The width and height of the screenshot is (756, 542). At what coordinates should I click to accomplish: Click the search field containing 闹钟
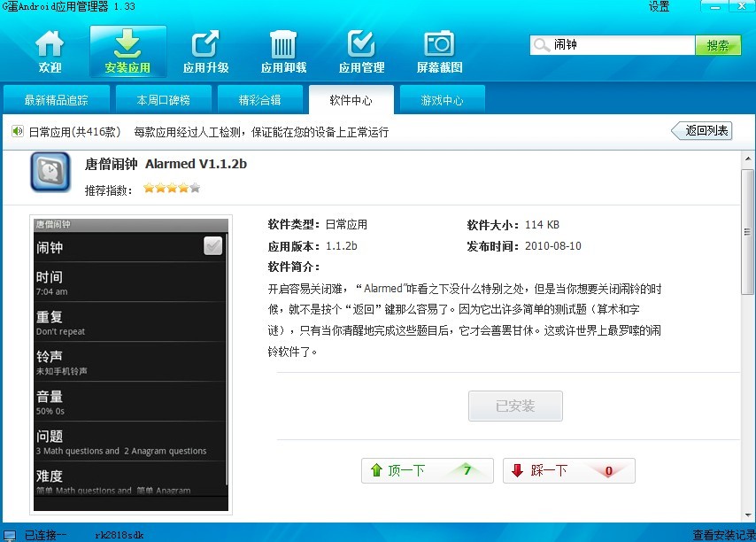click(613, 45)
